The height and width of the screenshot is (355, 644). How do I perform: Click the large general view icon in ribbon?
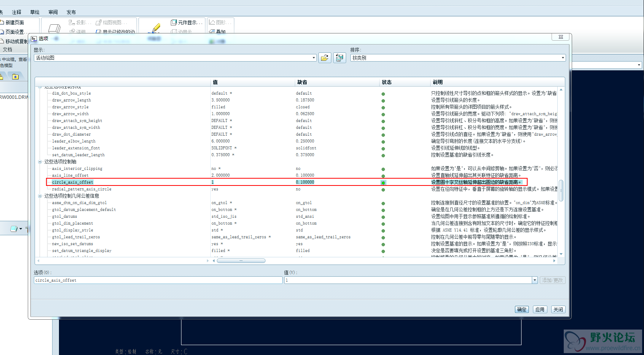point(55,28)
